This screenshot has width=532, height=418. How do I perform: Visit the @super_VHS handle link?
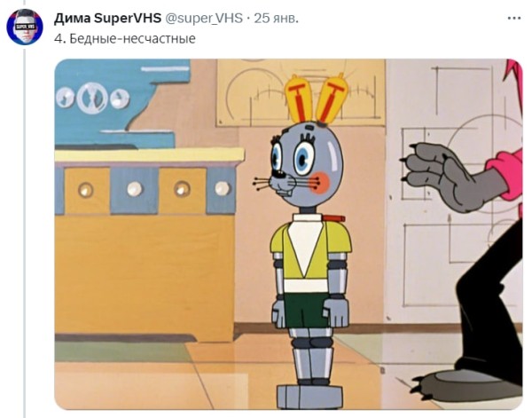[x=204, y=18]
